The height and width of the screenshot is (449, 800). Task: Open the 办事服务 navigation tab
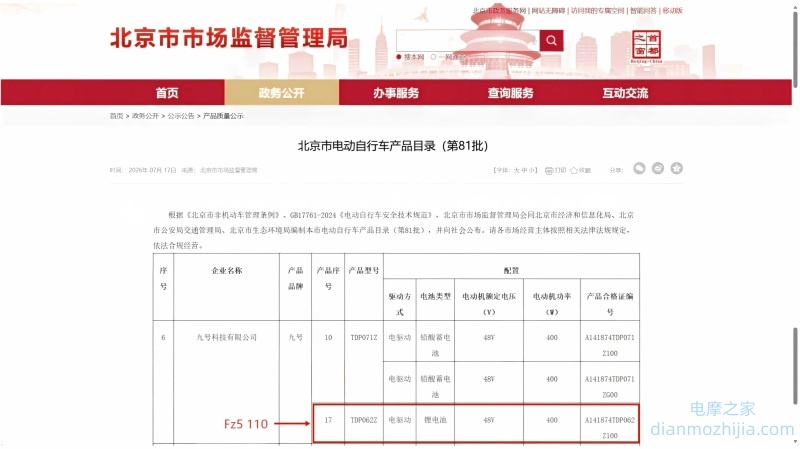[x=396, y=93]
